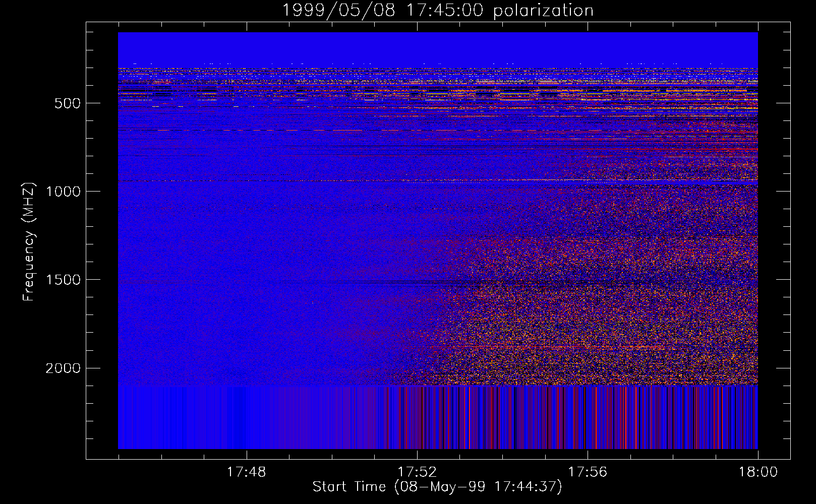Screen dimensions: 816x504
Task: Click the 'Start Time (08-May-99 17:44:37)' x-axis label
Action: [x=437, y=487]
